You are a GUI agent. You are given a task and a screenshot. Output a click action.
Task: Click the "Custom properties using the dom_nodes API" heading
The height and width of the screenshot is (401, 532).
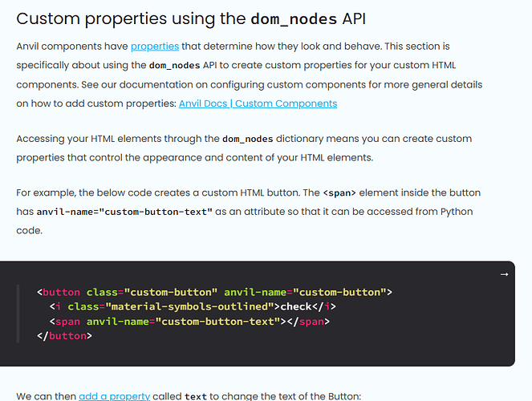(191, 18)
